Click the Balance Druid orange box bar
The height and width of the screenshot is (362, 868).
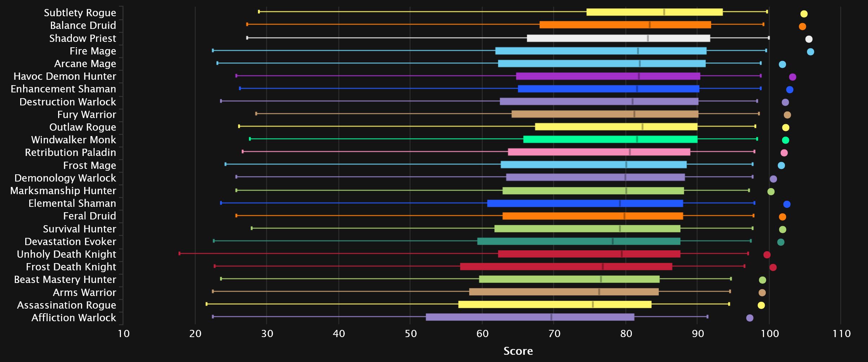tap(625, 25)
